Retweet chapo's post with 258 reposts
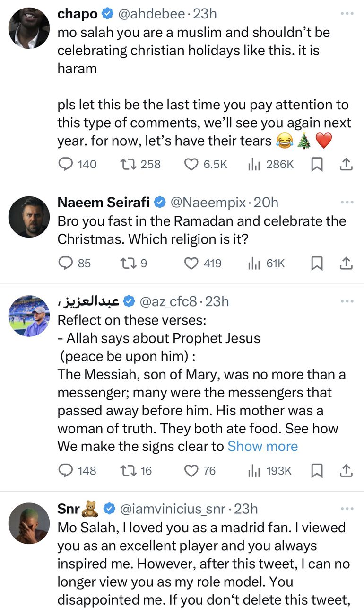 coord(128,164)
